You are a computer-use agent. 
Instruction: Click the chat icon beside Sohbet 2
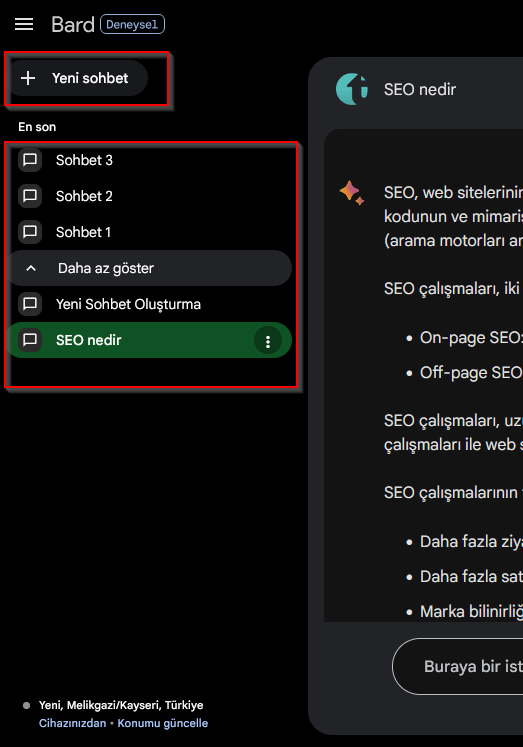[x=30, y=196]
